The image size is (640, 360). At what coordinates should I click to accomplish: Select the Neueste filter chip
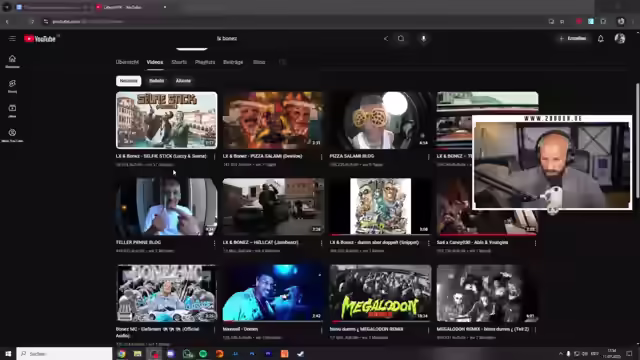click(x=129, y=81)
